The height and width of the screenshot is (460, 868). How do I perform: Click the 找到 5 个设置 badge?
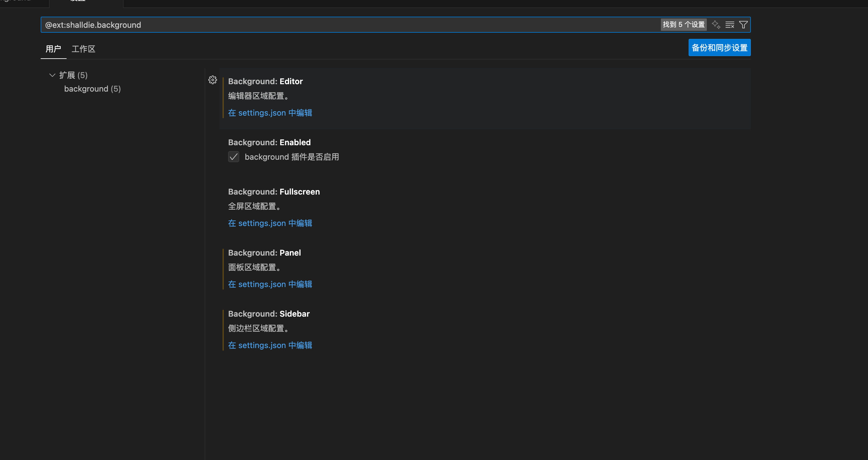pyautogui.click(x=683, y=25)
